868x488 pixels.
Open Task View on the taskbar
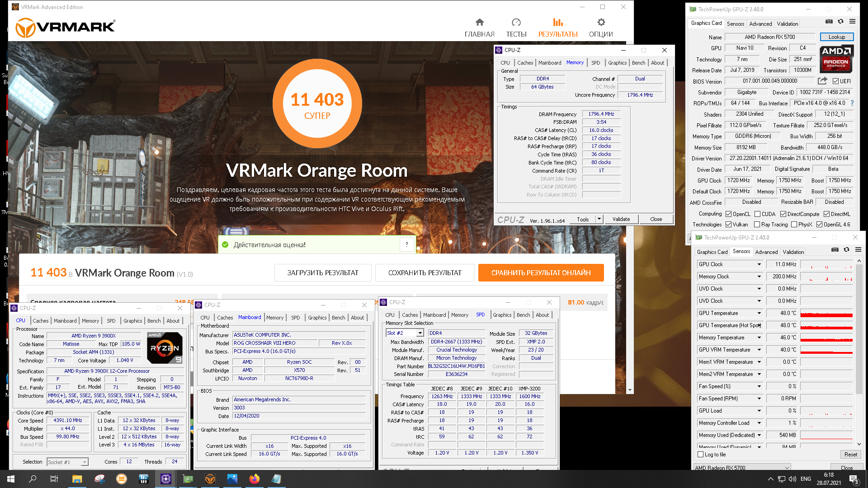(54, 479)
